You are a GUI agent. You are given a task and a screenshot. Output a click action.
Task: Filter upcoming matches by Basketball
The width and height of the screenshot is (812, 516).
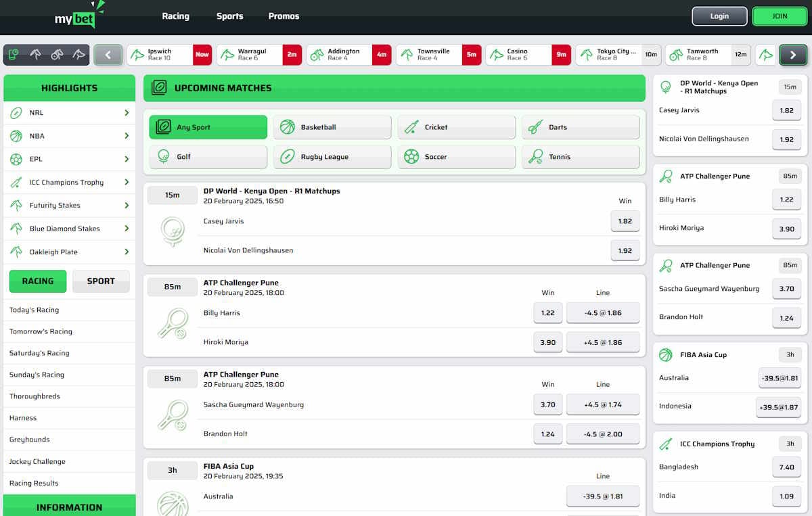point(332,127)
